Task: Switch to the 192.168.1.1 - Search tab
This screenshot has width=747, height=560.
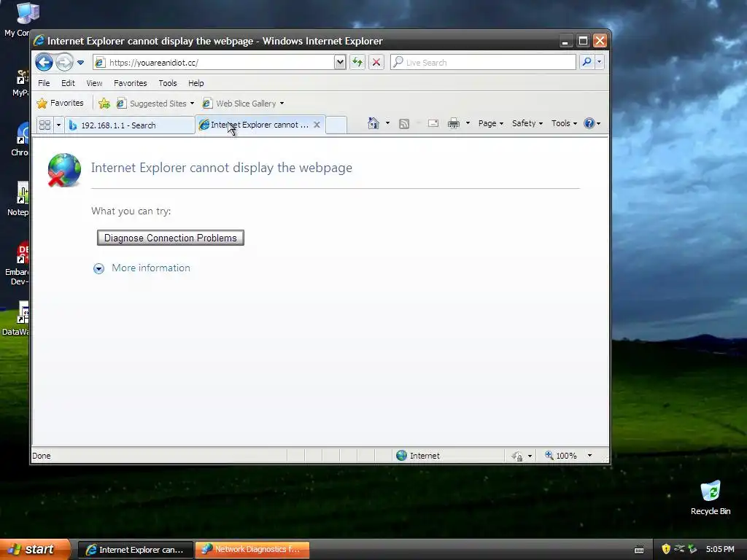Action: pyautogui.click(x=130, y=125)
